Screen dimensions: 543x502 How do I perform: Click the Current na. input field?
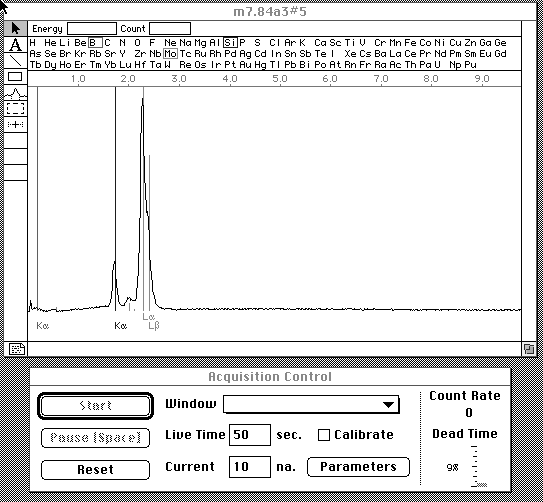(x=250, y=467)
